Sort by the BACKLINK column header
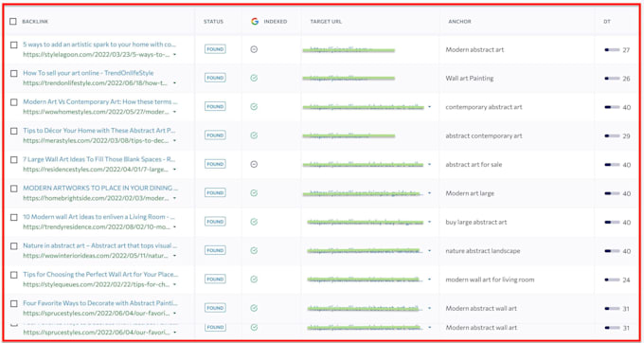Screen dimensions: 644x343 [x=35, y=22]
